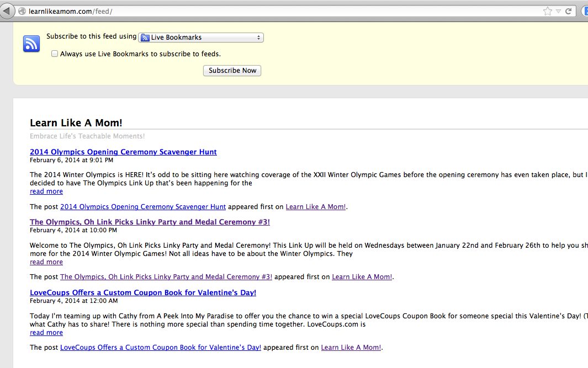
Task: Reload the page with the refresh icon
Action: 569,11
